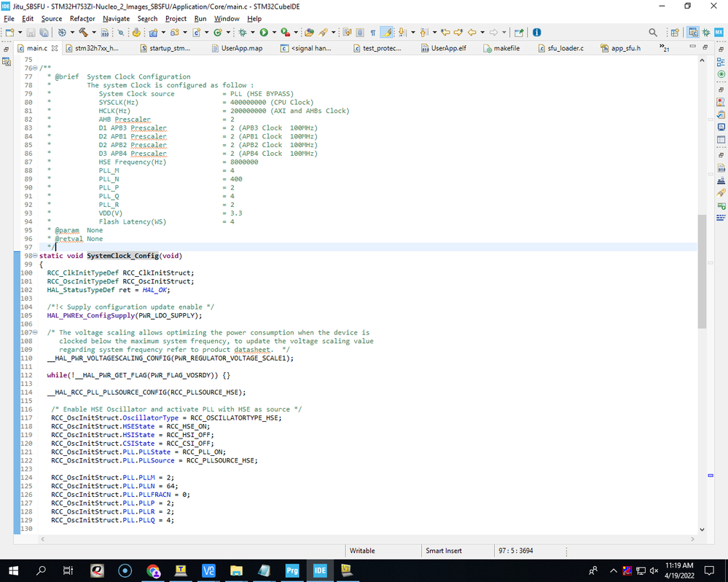The image size is (728, 582).
Task: Open the Windows notification center icon
Action: click(709, 570)
